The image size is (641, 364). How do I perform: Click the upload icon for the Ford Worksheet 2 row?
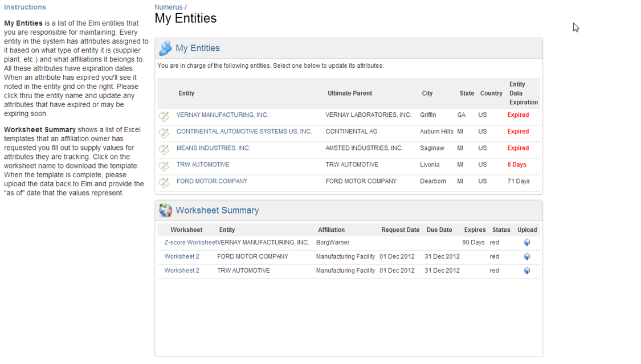point(526,256)
